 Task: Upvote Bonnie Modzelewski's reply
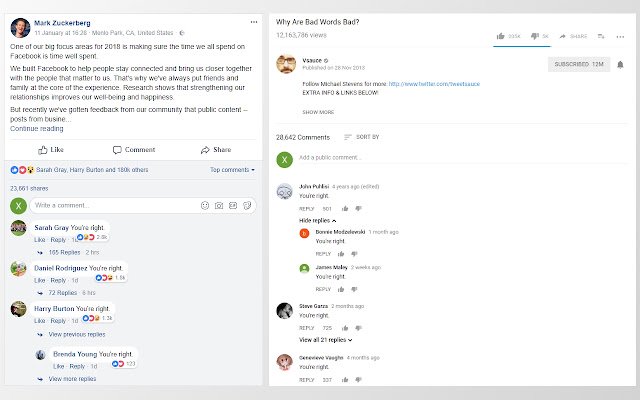[x=341, y=254]
